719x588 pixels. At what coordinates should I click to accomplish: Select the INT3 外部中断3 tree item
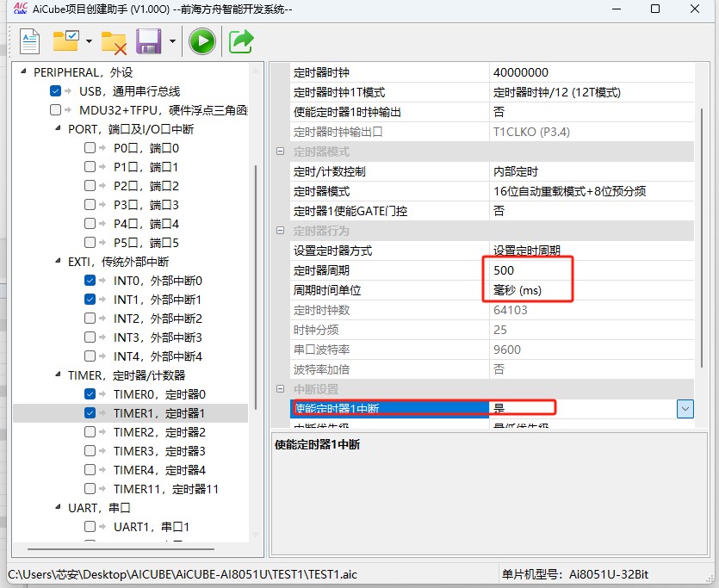tap(158, 337)
